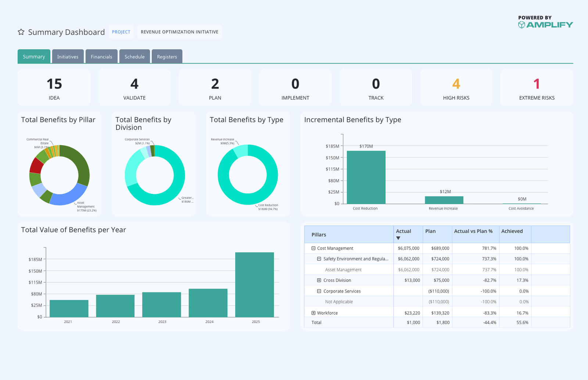
Task: Click the sort triangle under the Actual column
Action: 398,238
